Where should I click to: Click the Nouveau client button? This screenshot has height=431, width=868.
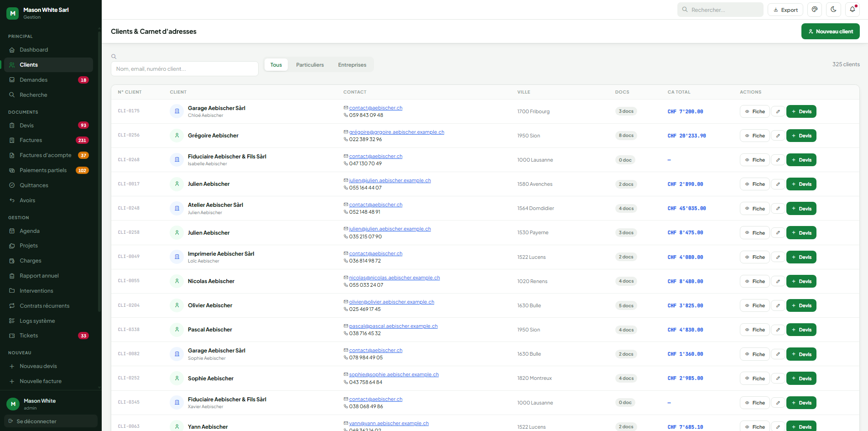(830, 32)
